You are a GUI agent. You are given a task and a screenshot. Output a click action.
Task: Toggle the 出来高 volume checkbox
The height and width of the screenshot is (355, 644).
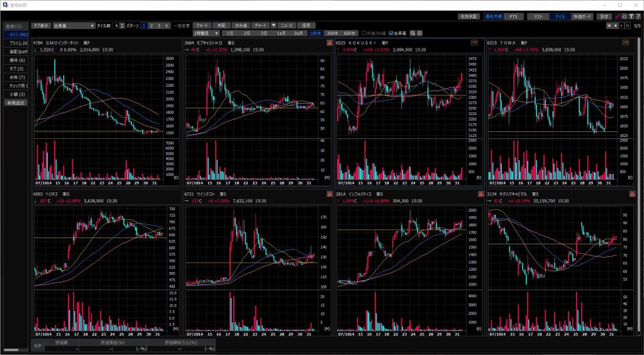(x=392, y=33)
